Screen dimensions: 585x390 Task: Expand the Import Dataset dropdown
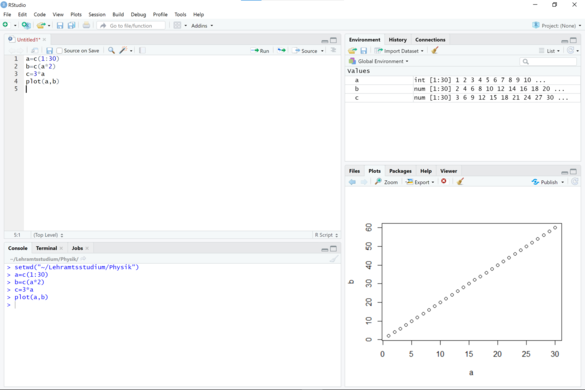[x=399, y=51]
